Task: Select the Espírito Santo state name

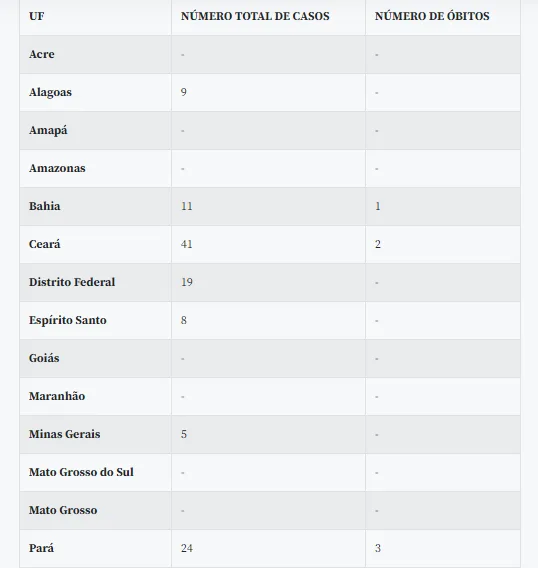Action: pos(68,320)
